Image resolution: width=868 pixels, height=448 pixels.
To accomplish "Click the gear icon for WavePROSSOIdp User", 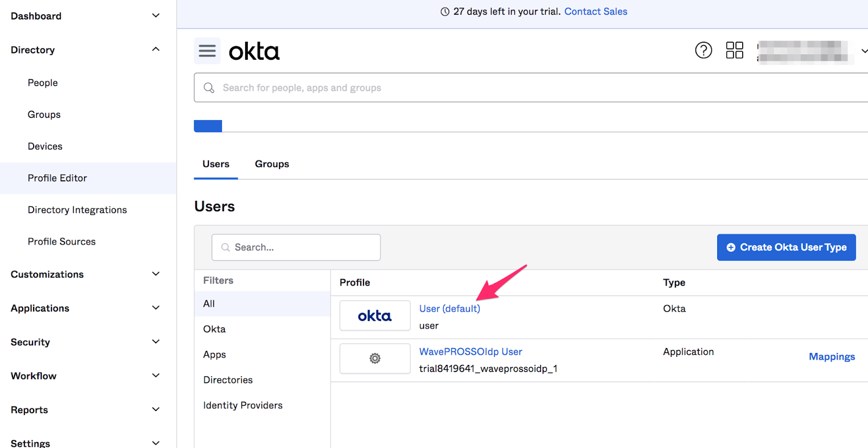I will click(x=375, y=358).
